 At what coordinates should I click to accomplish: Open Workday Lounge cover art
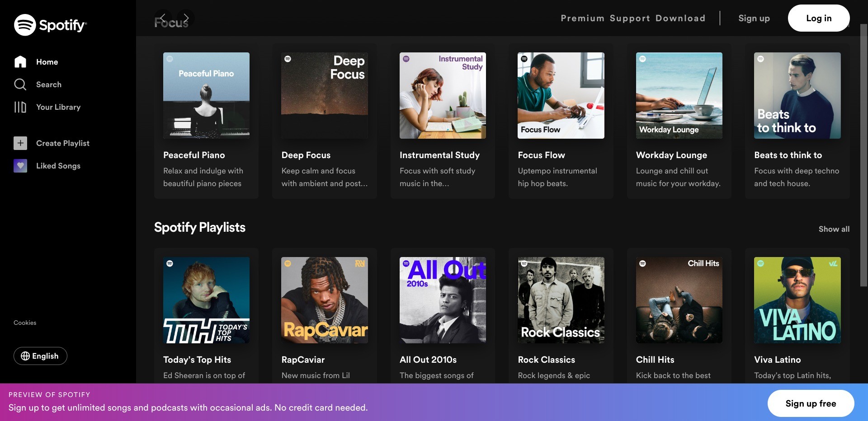click(679, 95)
